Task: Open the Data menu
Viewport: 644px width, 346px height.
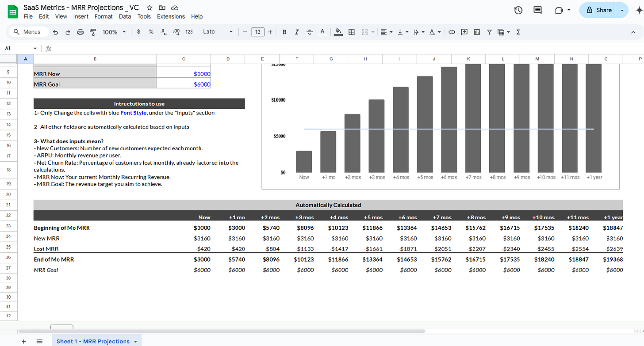Action: point(125,16)
